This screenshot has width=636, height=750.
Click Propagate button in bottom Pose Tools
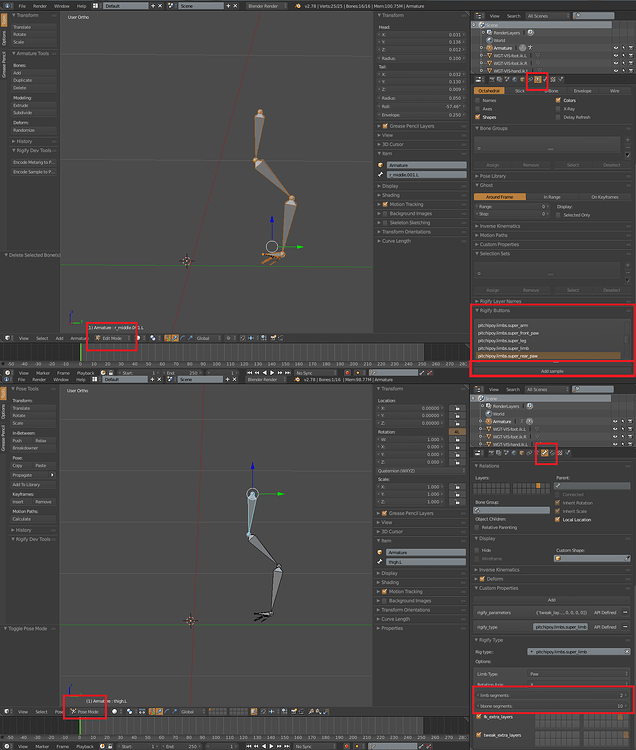[33, 475]
